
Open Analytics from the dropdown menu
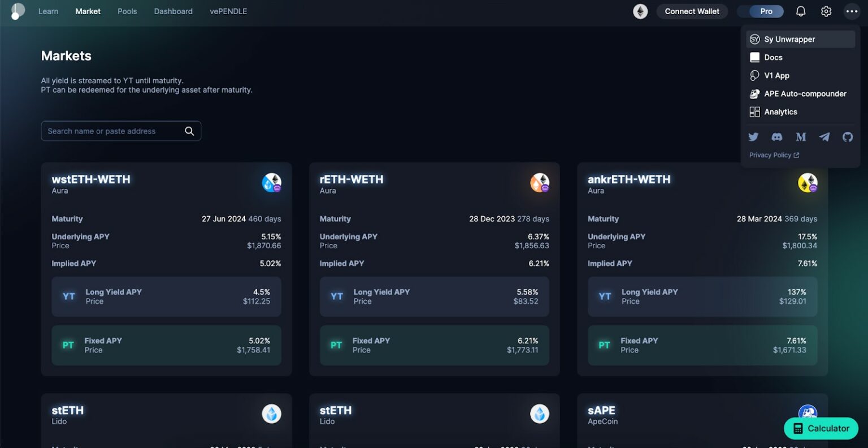(x=780, y=111)
